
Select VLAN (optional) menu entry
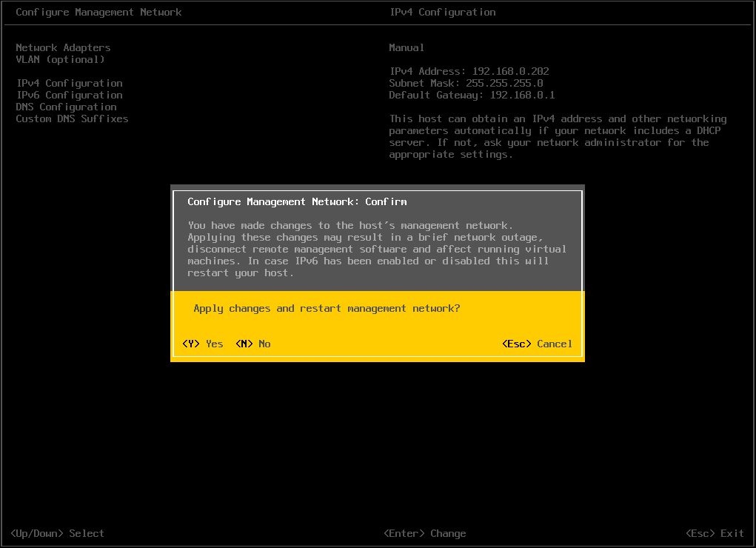(60, 60)
